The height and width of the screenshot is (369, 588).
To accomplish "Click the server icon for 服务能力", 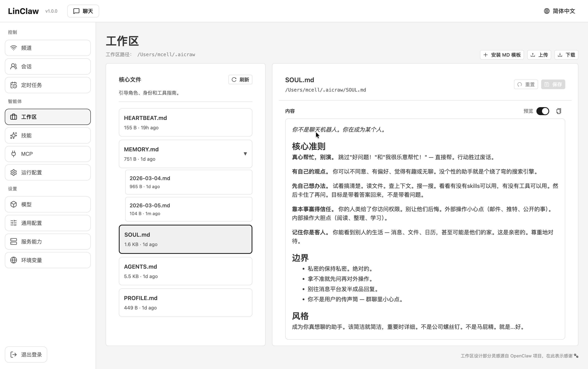I will 14,242.
